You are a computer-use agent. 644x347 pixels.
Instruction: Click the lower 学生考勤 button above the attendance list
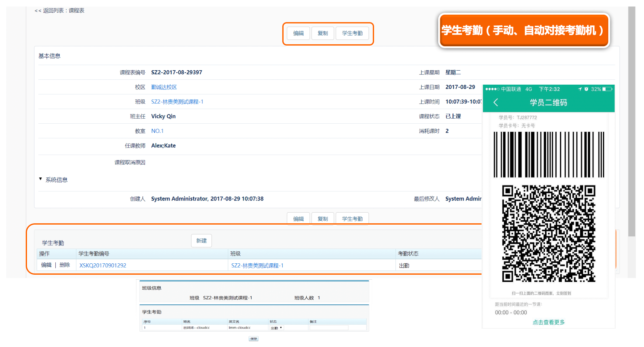[352, 219]
